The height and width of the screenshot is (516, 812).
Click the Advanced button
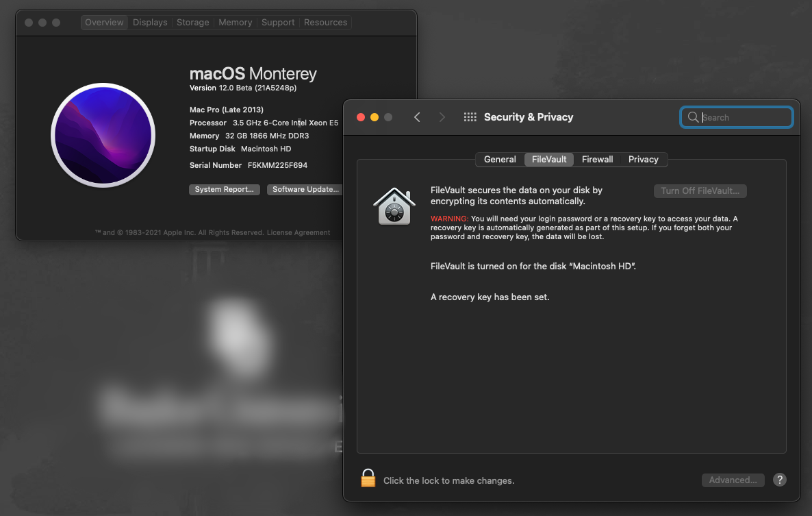click(x=733, y=480)
